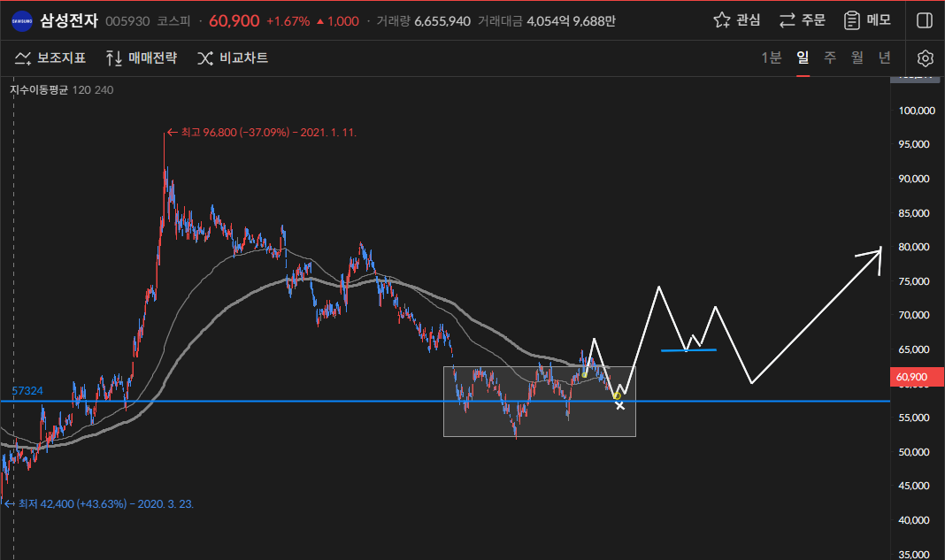Switch to the 주 weekly tab

point(830,58)
